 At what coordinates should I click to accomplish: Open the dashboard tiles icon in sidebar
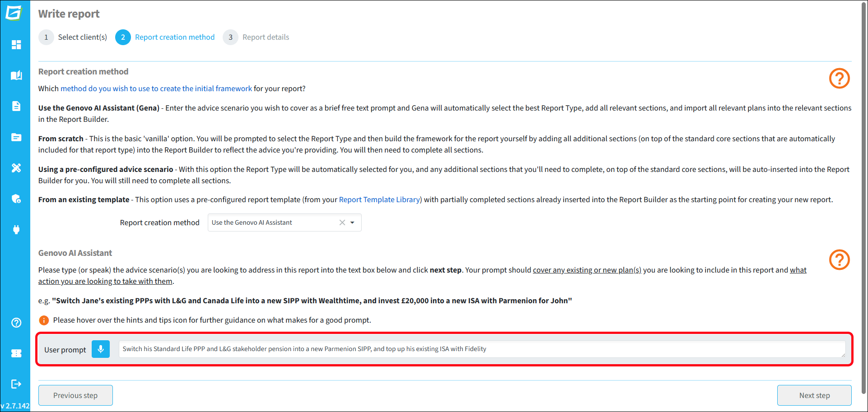click(x=16, y=45)
